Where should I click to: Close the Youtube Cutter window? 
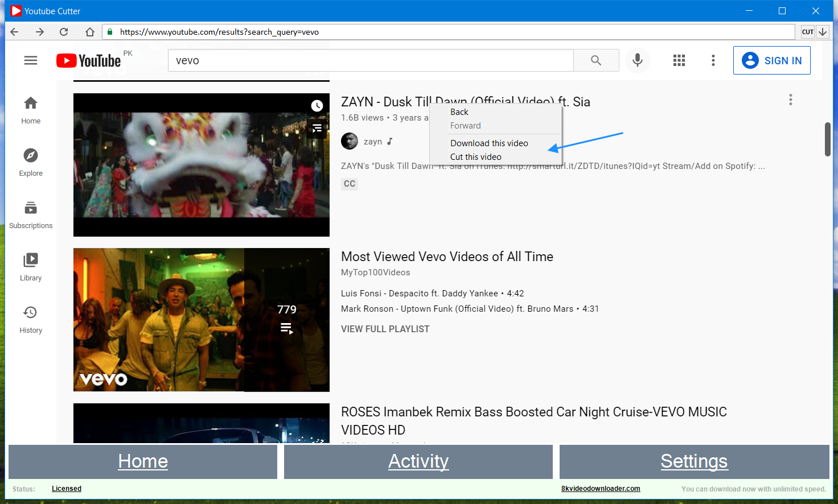coord(816,11)
